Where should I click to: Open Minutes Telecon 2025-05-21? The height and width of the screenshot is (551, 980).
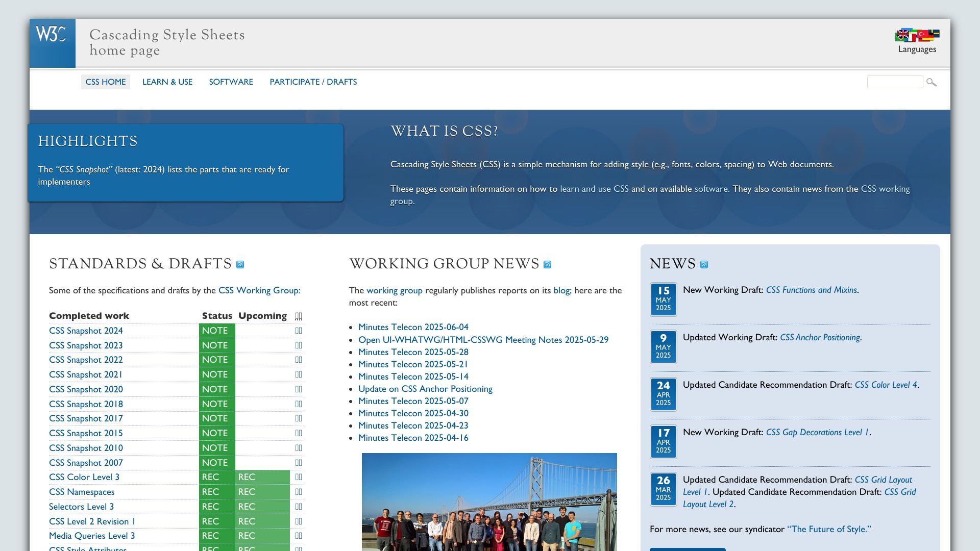(x=413, y=364)
